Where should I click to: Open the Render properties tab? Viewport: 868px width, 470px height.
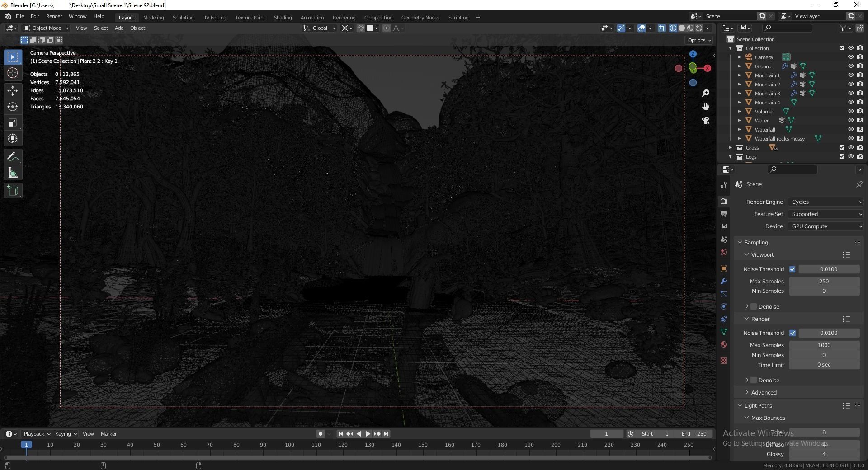tap(724, 202)
